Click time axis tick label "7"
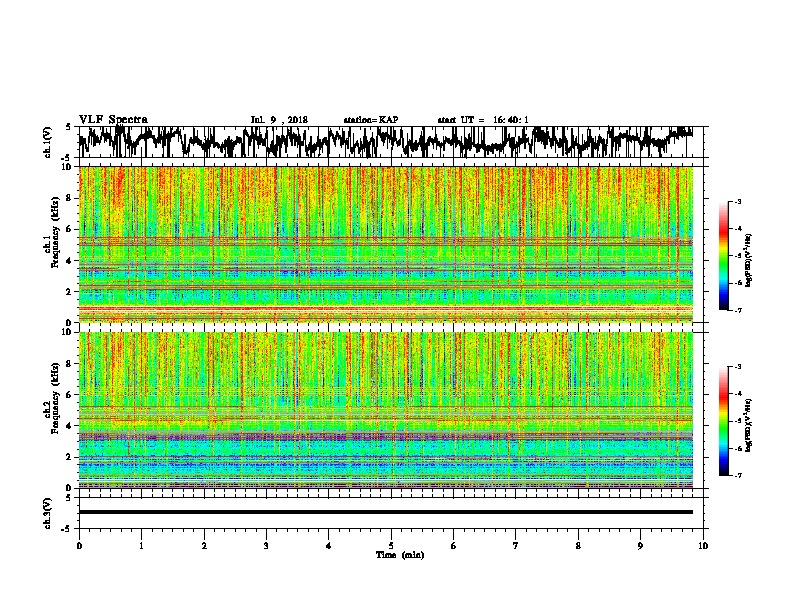Screen dimensions: 792x612 516,546
